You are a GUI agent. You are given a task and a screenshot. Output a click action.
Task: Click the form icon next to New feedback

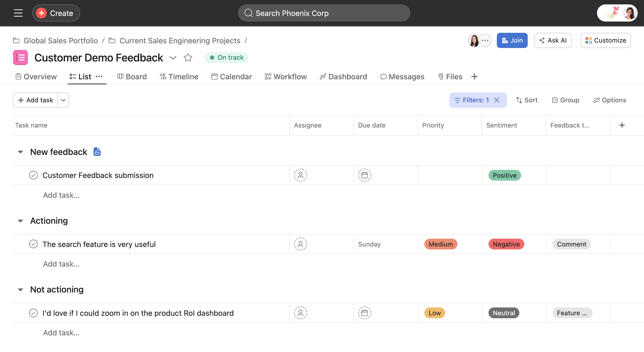click(97, 152)
